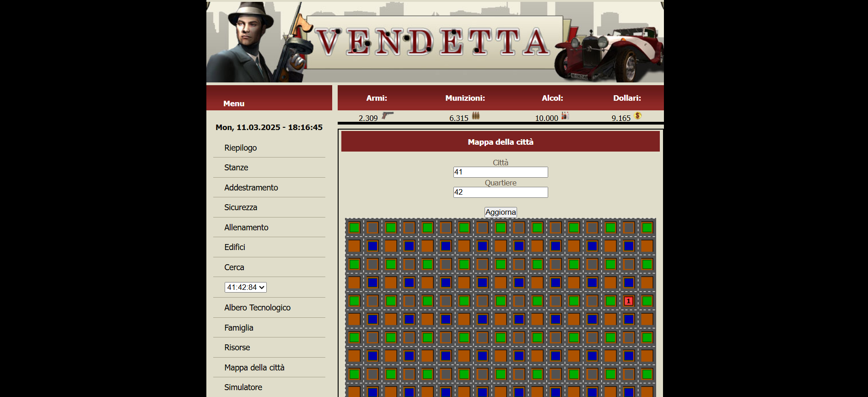Open Famiglia from the sidebar menu
The height and width of the screenshot is (397, 868).
pos(238,328)
